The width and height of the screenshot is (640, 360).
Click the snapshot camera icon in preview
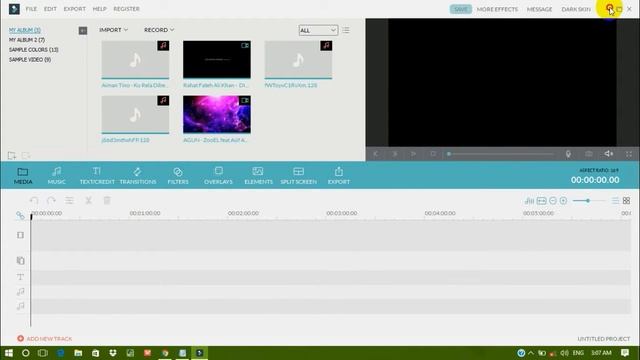pos(589,154)
